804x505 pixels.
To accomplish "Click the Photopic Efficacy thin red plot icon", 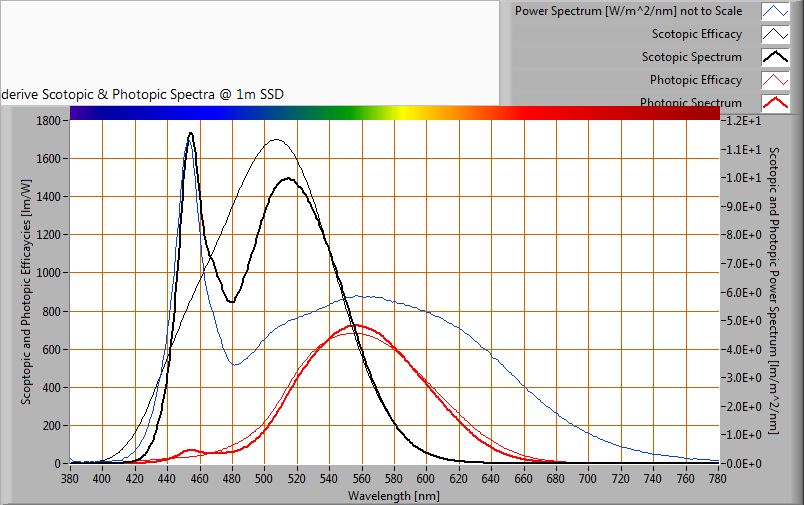I will [x=775, y=80].
